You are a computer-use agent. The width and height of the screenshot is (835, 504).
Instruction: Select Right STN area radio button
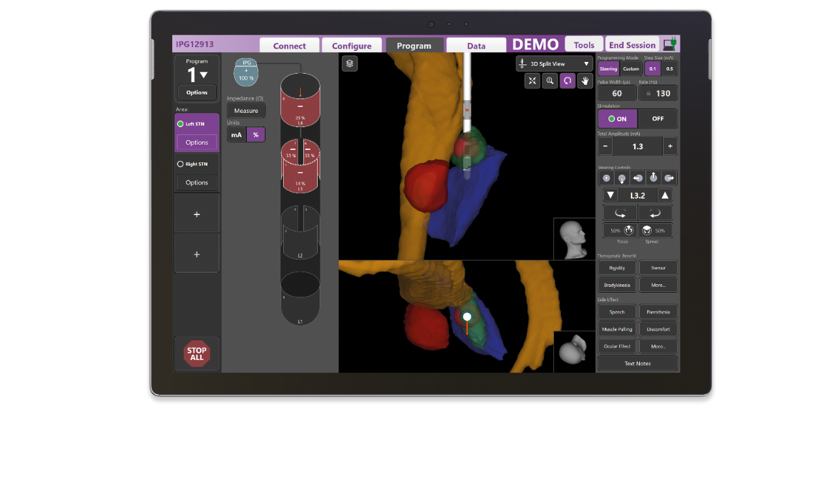click(x=181, y=164)
